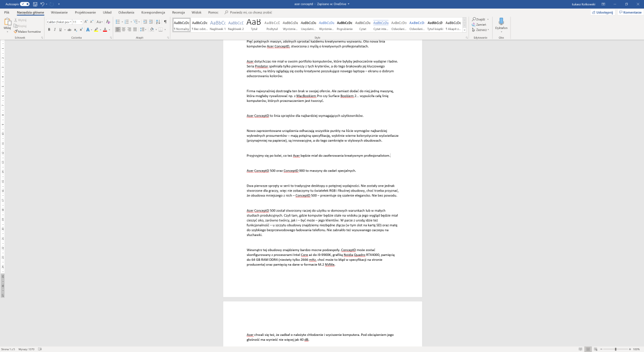Switch to the Wstawianie tab

[x=59, y=12]
